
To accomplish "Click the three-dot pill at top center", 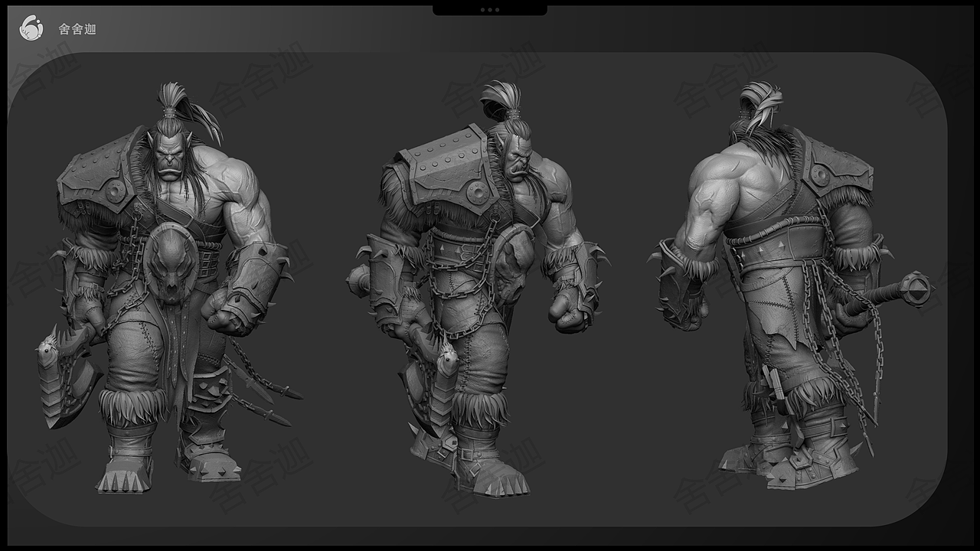I will (x=490, y=9).
